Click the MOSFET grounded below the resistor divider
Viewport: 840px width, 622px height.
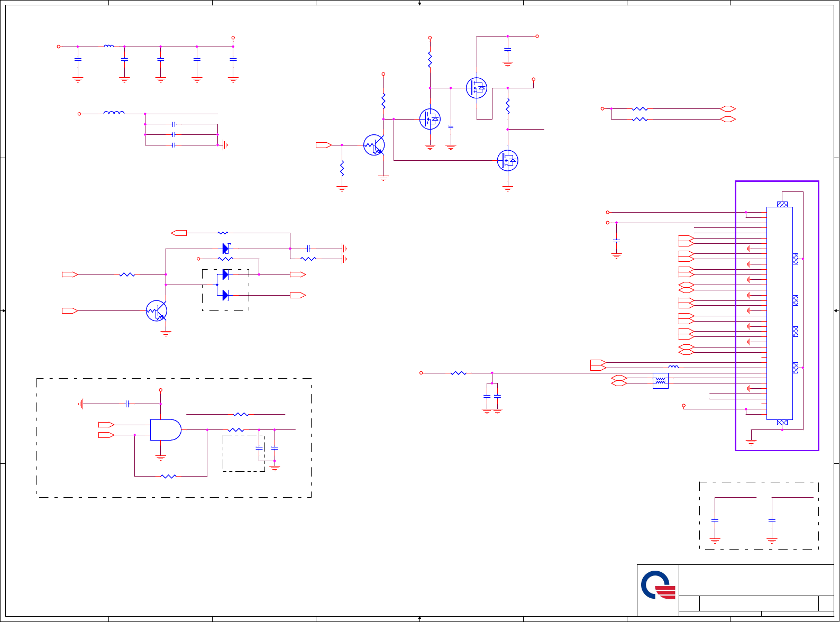tap(508, 160)
